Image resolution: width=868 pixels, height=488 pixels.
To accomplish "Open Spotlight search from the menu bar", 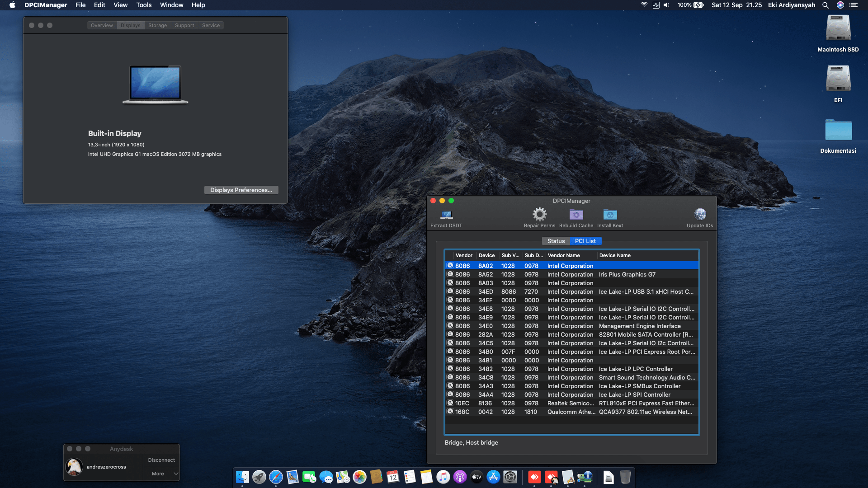I will click(x=826, y=5).
